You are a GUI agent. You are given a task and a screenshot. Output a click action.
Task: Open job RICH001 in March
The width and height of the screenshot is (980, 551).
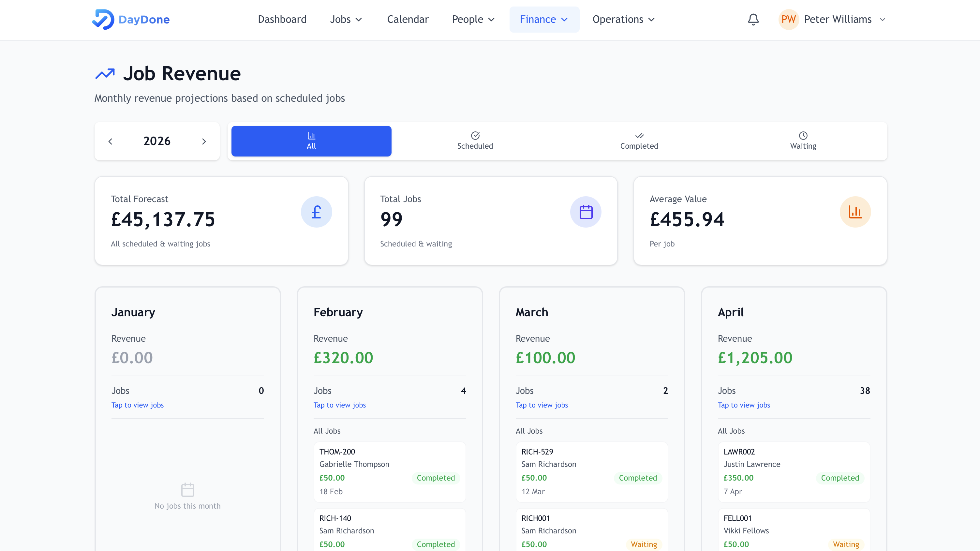(592, 530)
